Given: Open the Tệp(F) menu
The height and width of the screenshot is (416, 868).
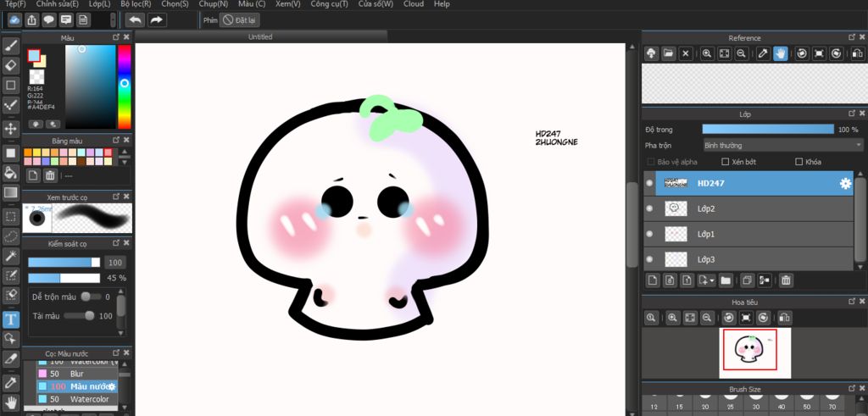Looking at the screenshot, I should pyautogui.click(x=15, y=4).
